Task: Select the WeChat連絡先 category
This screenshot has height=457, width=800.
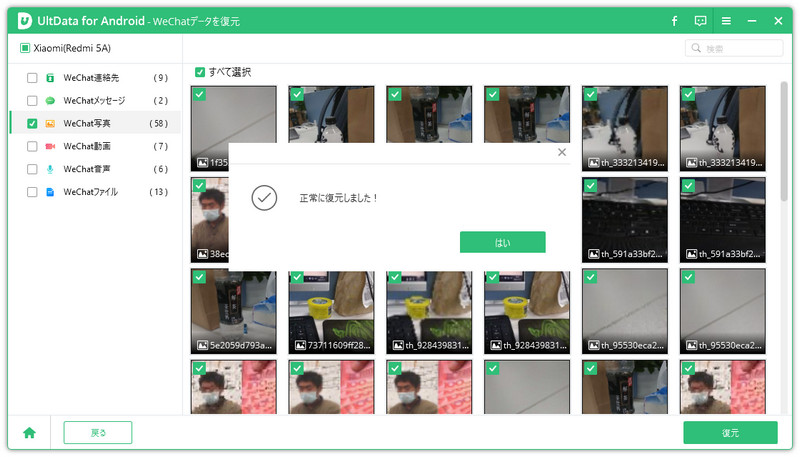Action: coord(96,78)
